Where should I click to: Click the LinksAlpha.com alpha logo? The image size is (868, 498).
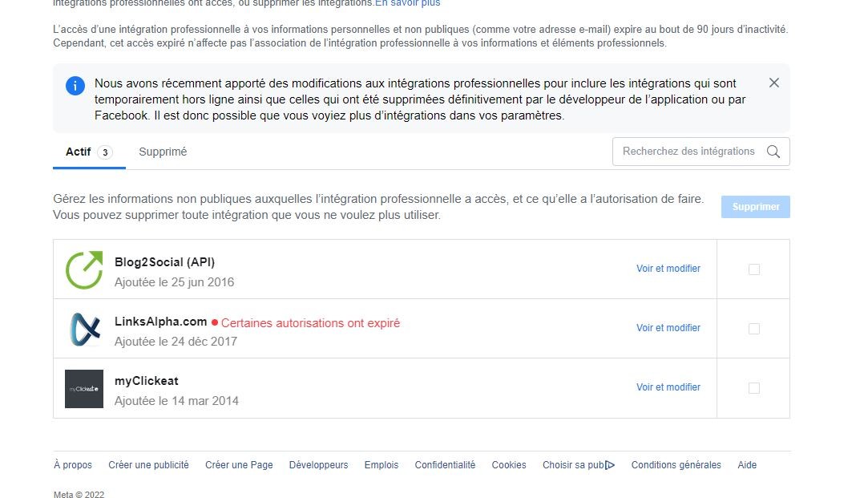click(x=84, y=329)
